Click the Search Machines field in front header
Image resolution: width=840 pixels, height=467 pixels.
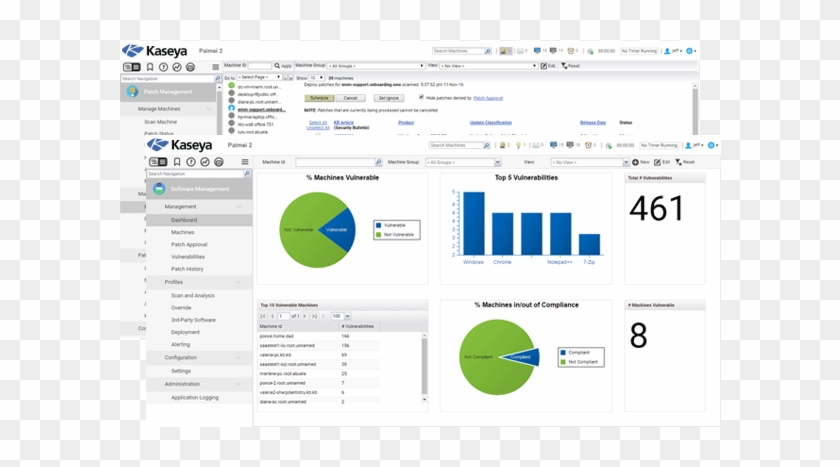click(456, 145)
